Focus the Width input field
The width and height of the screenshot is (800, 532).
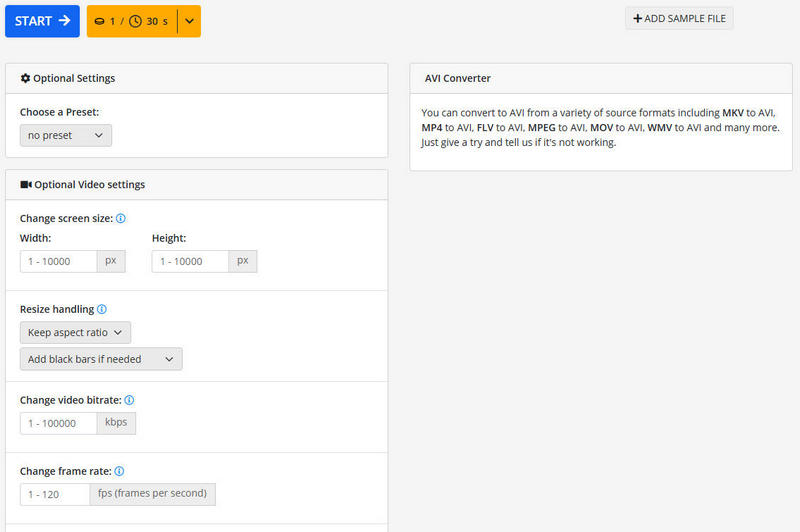(59, 261)
